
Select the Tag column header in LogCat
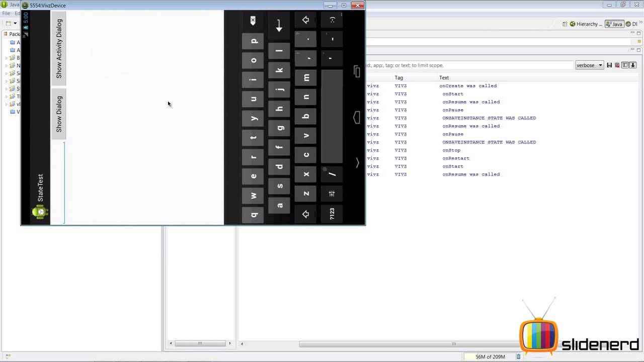[x=398, y=77]
